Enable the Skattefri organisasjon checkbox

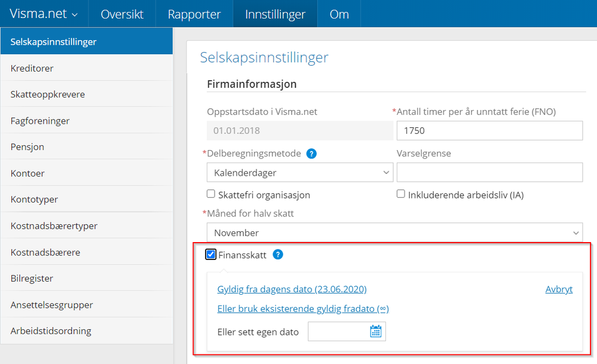(x=210, y=194)
